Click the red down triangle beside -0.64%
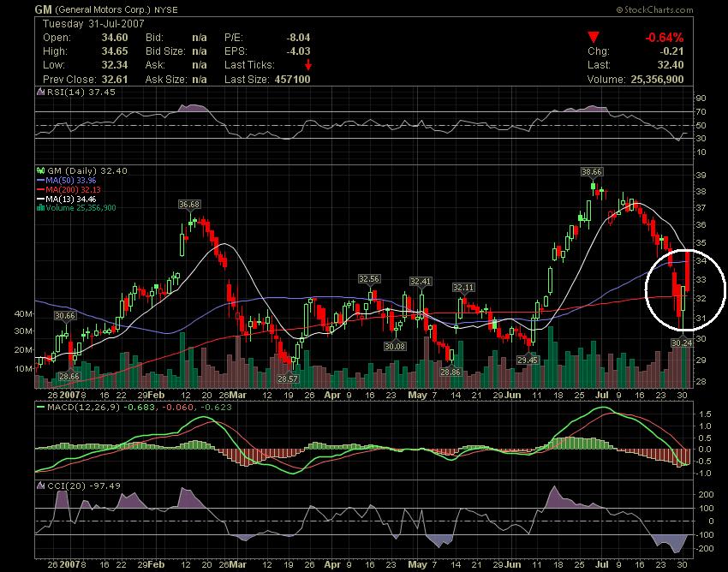 tap(594, 37)
